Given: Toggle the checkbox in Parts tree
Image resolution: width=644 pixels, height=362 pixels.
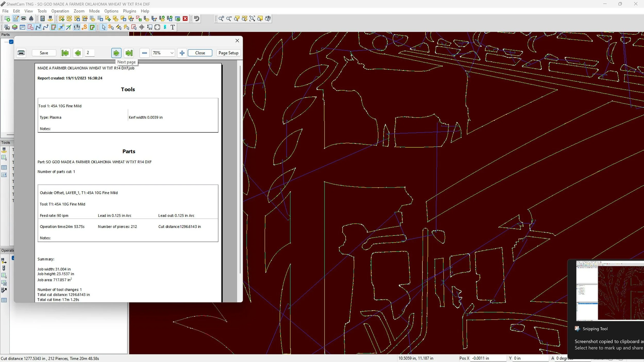Looking at the screenshot, I should coord(11,42).
